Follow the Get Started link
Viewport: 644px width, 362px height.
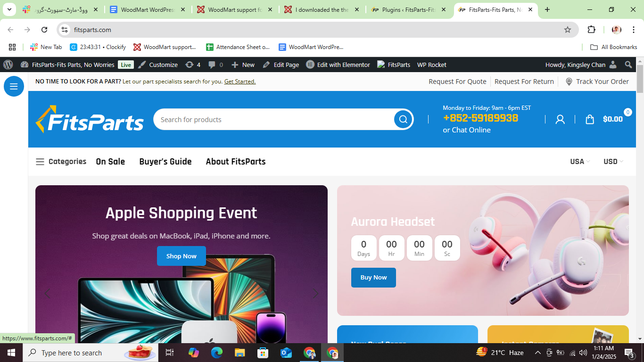pos(240,82)
